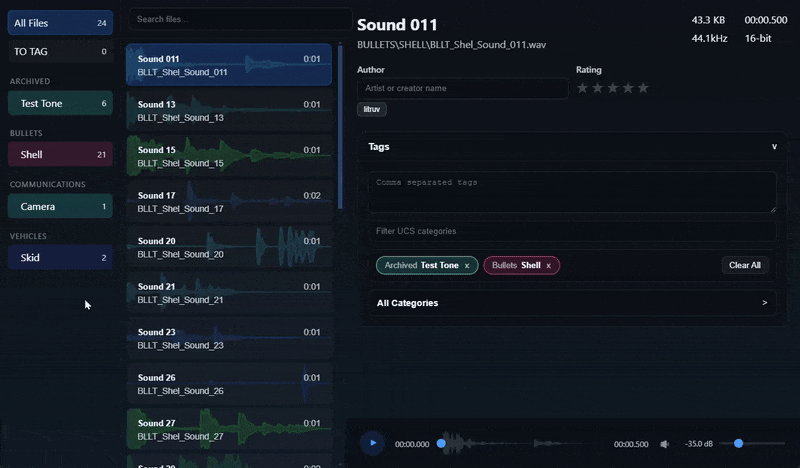Set rating to two stars
The height and width of the screenshot is (468, 800).
(597, 88)
